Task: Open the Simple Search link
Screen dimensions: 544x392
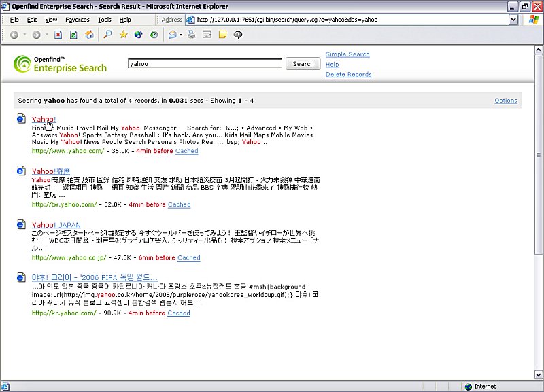Action: click(x=347, y=54)
